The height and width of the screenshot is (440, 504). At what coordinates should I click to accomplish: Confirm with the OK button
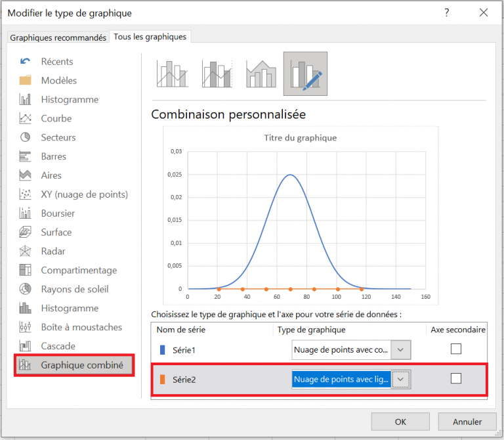tap(400, 422)
